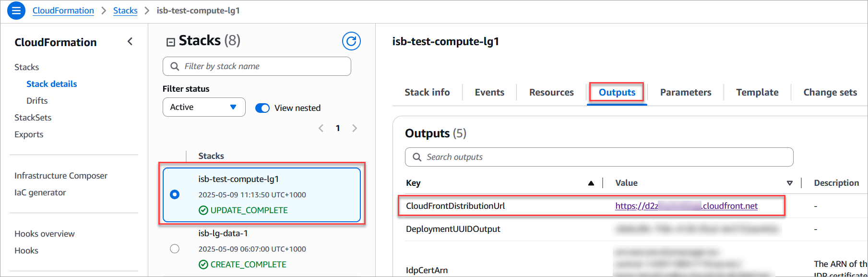Click the isb-lg-data-1 stack name
The width and height of the screenshot is (868, 277).
point(223,233)
